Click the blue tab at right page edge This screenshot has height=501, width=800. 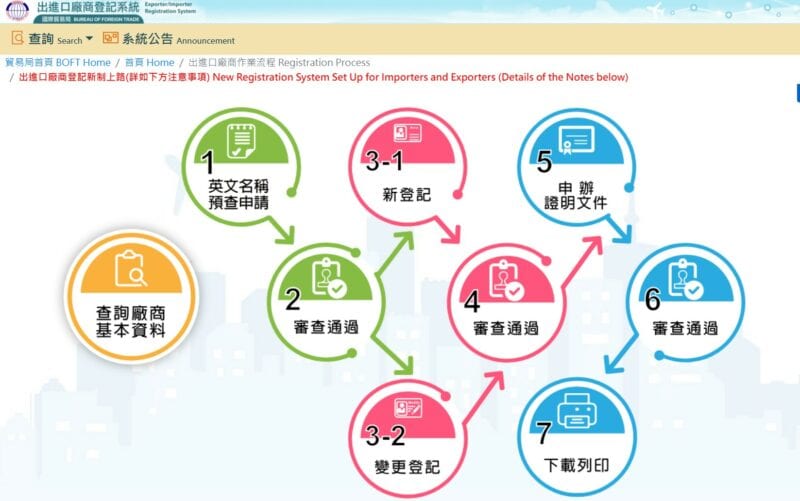point(798,93)
